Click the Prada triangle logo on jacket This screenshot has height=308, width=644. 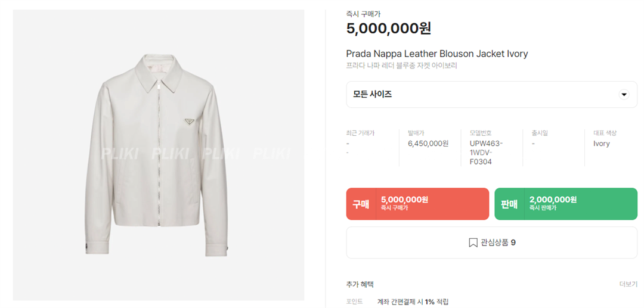[x=187, y=123]
